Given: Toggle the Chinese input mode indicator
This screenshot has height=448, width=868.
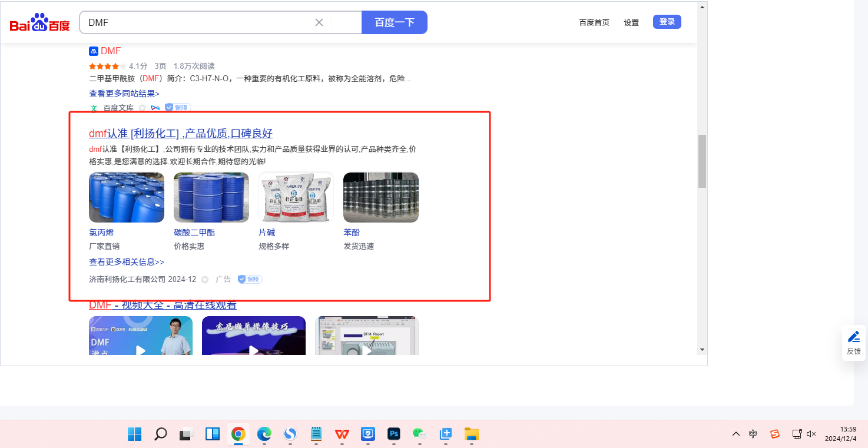Looking at the screenshot, I should tap(753, 434).
